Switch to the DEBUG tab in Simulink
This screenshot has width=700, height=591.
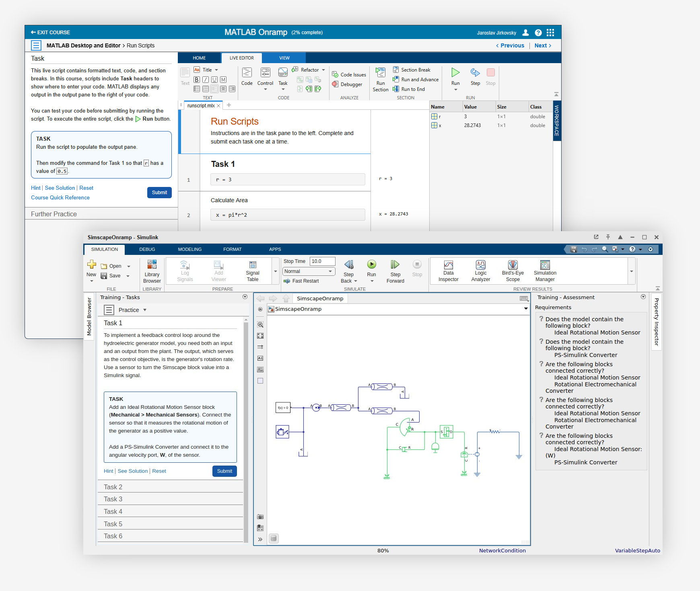147,249
